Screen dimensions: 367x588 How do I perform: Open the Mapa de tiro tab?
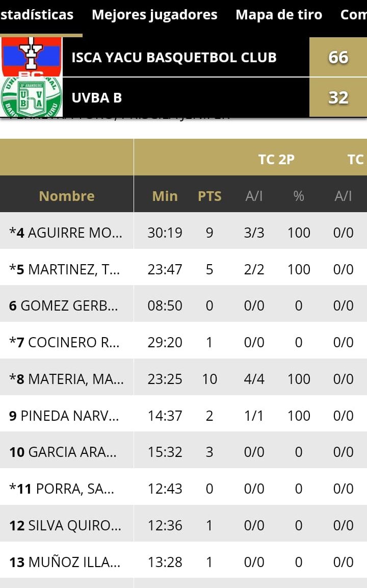coord(279,15)
